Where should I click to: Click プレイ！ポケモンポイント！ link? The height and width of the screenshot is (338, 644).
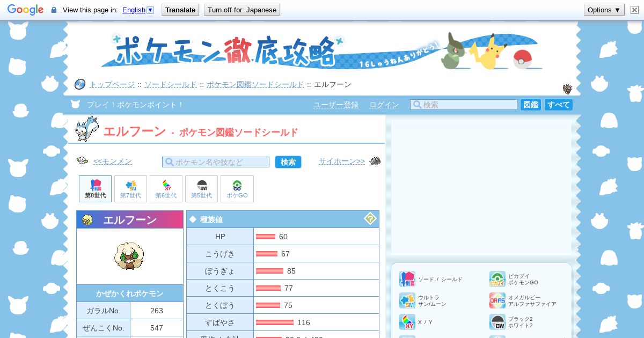coord(135,105)
